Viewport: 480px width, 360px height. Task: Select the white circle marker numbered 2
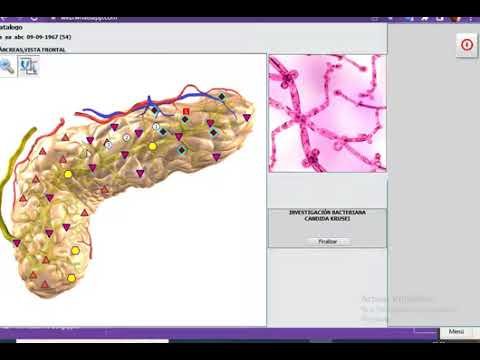[126, 137]
